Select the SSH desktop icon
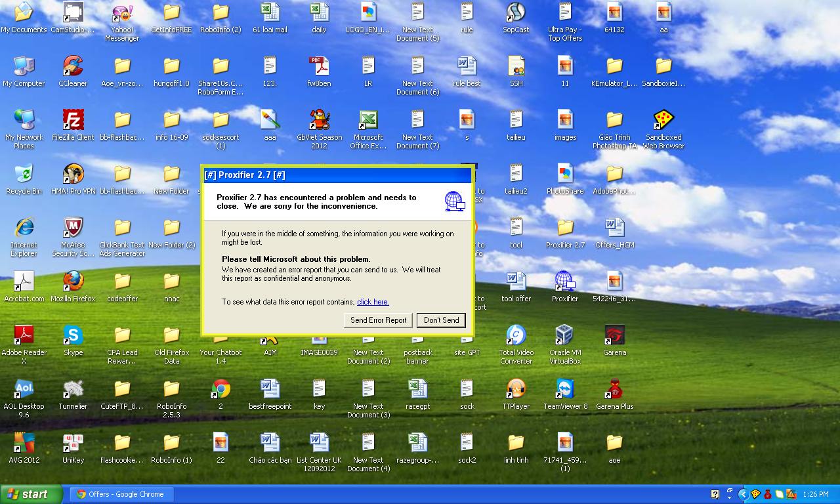Screen dimensions: 840x504 pyautogui.click(x=516, y=72)
